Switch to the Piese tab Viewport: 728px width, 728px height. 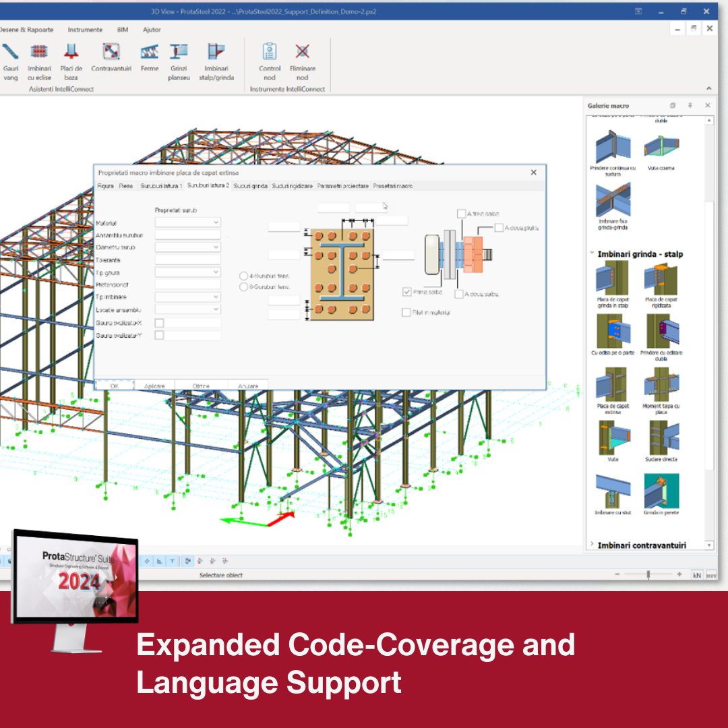pos(126,186)
